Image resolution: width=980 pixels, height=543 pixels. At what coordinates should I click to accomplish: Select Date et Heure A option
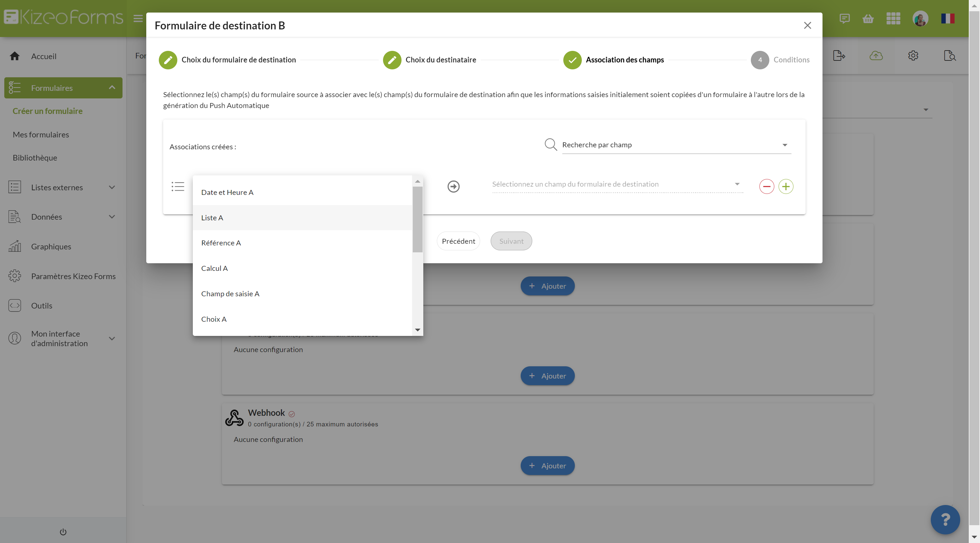click(302, 192)
